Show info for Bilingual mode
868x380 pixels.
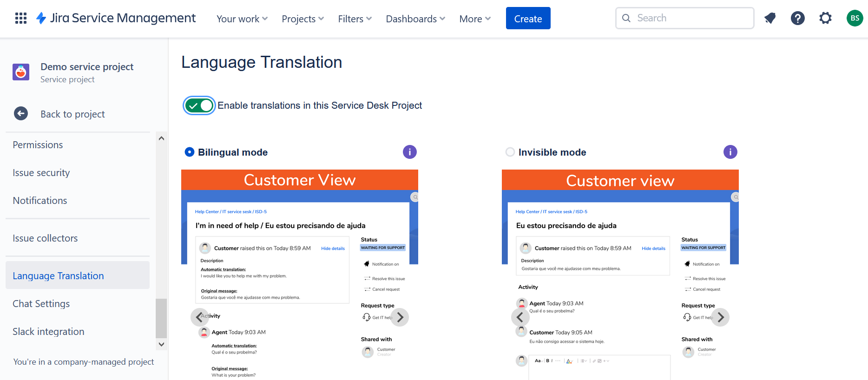coord(410,152)
